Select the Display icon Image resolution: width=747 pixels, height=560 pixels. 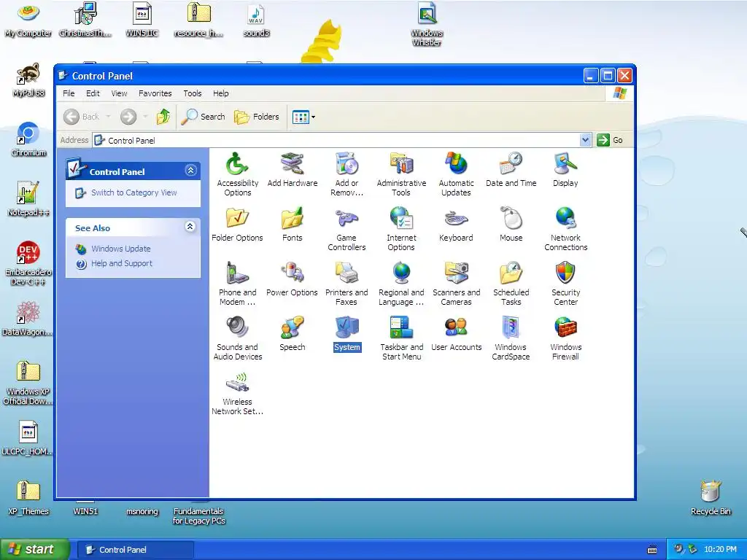coord(565,165)
